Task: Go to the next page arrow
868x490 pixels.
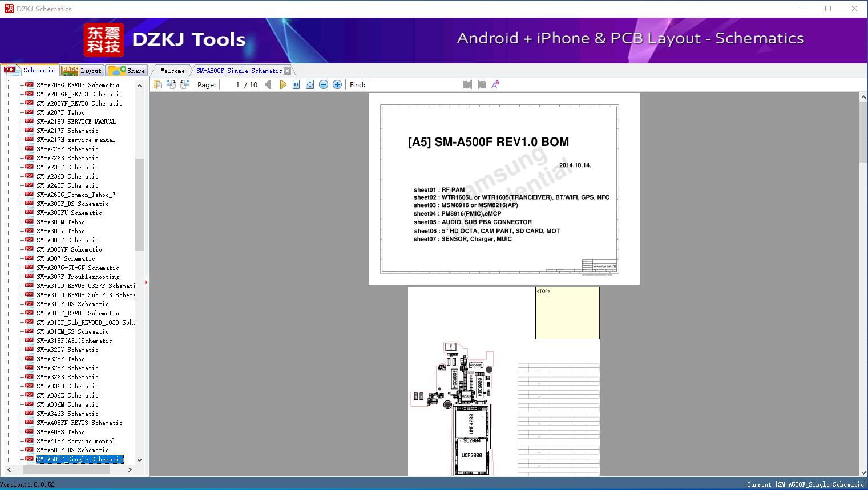Action: (x=282, y=84)
